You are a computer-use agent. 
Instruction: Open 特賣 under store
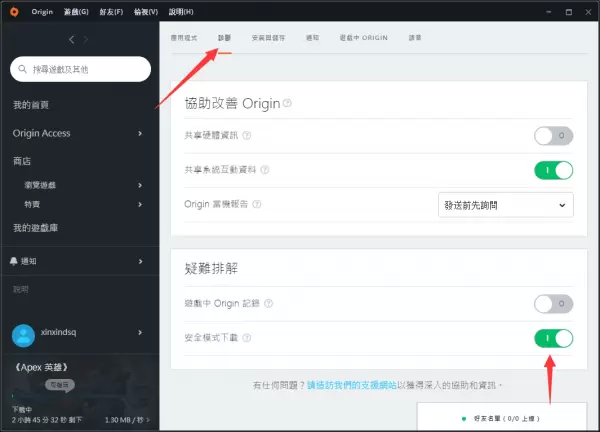[32, 204]
